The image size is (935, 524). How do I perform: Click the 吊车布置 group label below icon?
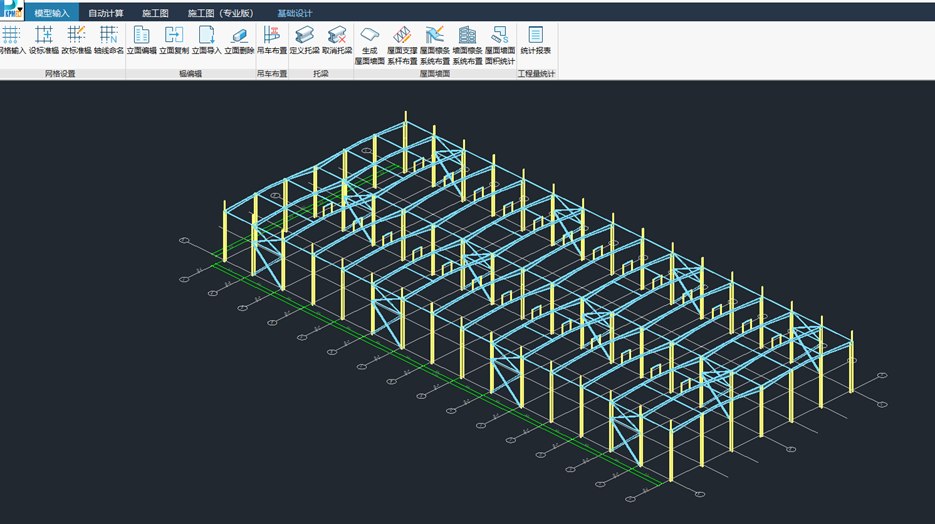click(x=272, y=74)
